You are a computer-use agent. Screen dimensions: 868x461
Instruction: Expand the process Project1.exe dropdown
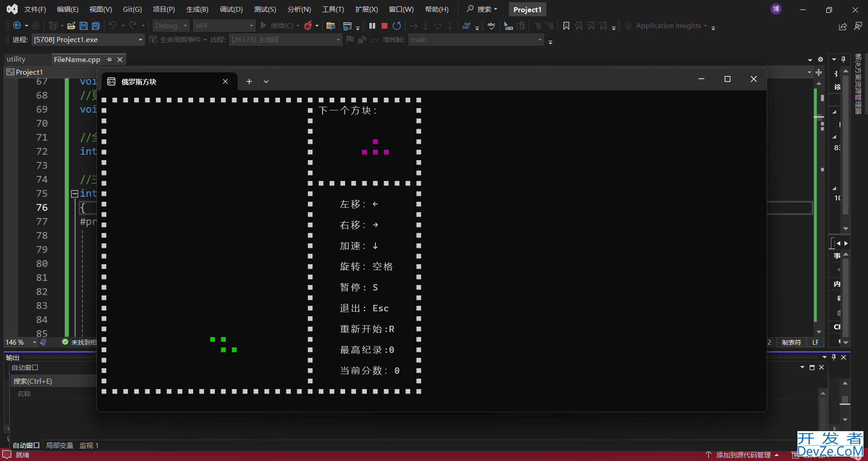point(140,40)
